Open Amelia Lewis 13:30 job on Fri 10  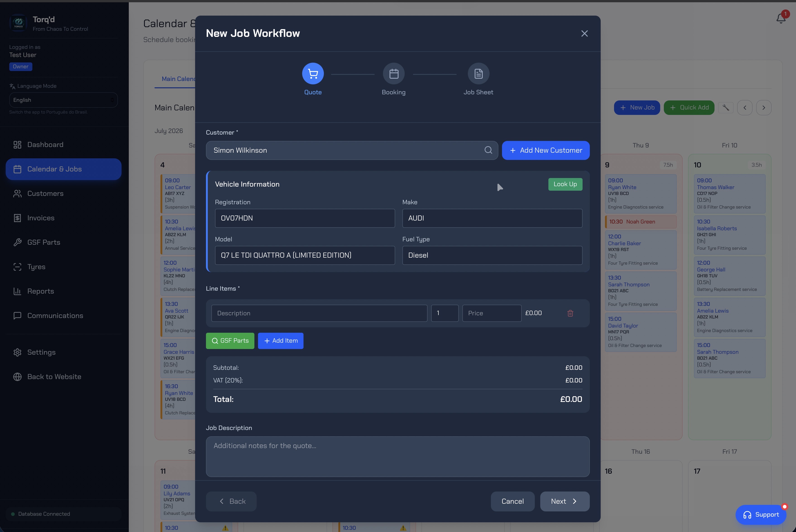point(729,317)
